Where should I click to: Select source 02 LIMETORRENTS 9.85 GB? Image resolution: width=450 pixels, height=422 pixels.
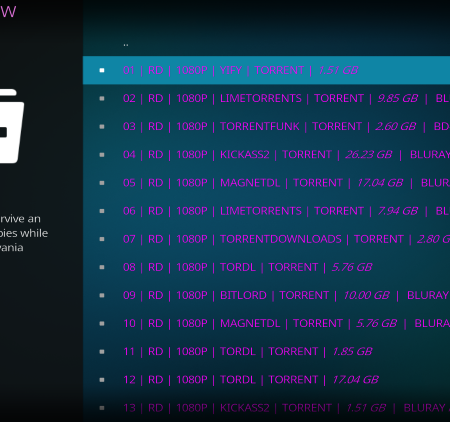[266, 98]
